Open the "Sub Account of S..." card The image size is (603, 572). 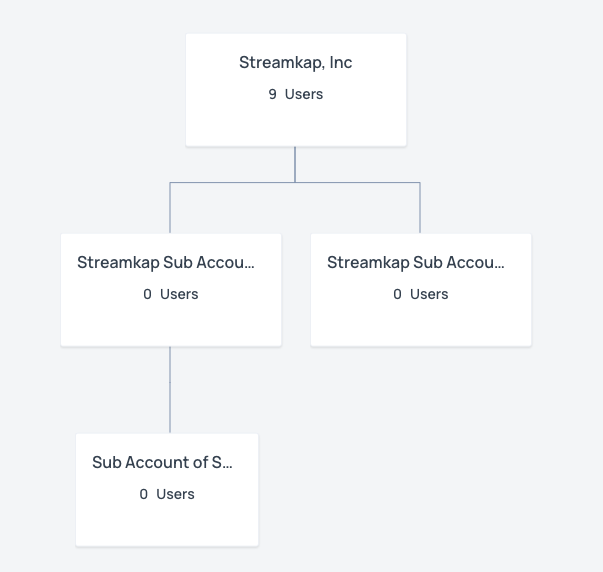click(x=167, y=490)
